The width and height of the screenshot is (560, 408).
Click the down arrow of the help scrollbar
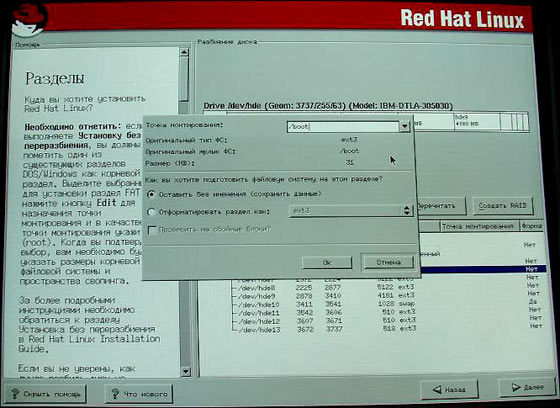pos(186,372)
